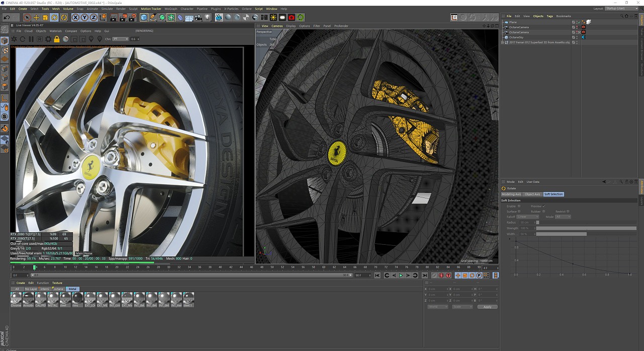Open the Falloff Linear dropdown
644x351 pixels.
coord(528,217)
